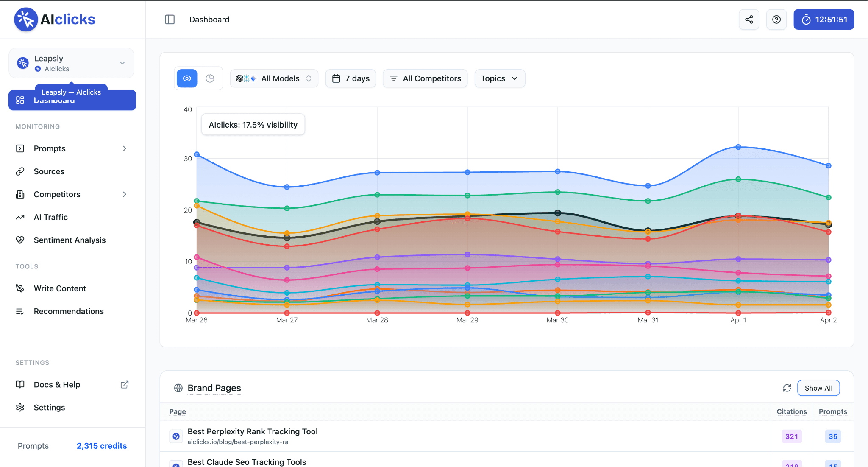Click the blue Apr 1 data point
Screen dimensions: 868x467
tap(738, 147)
